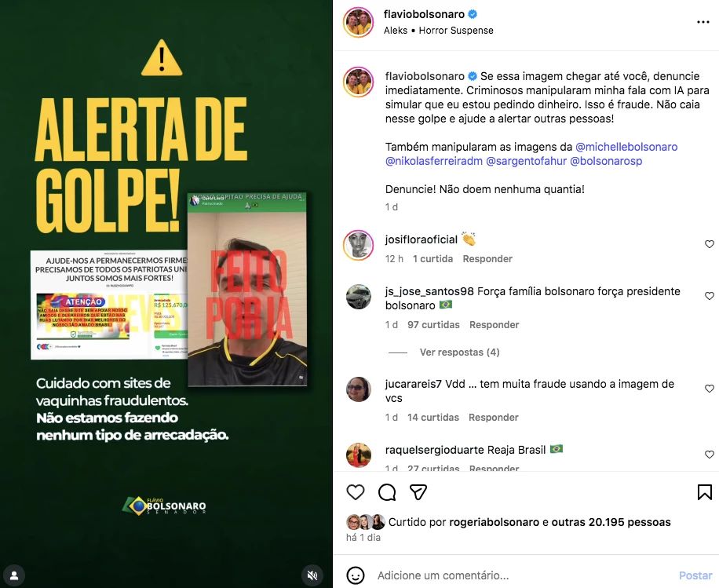719x588 pixels.
Task: Expand Ver respostas (4) replies
Action: 459,352
